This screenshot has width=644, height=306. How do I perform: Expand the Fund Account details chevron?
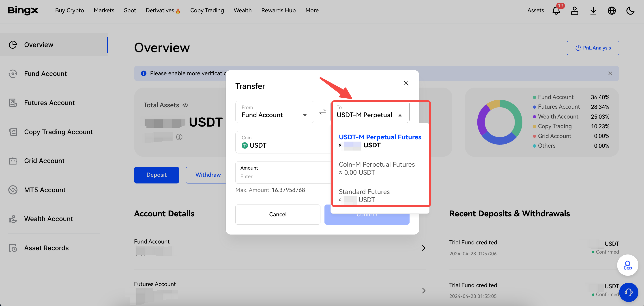(423, 248)
